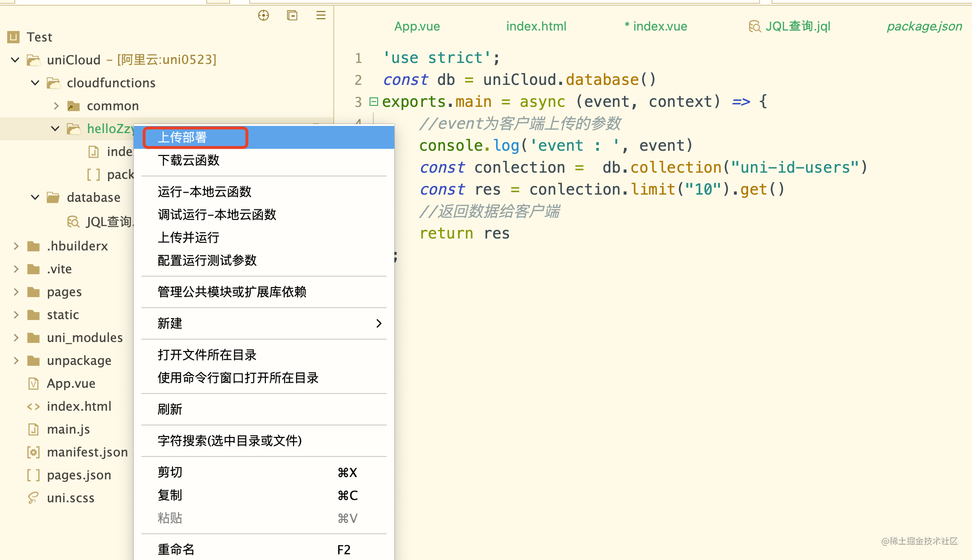Click the main.js file icon
Image resolution: width=972 pixels, height=560 pixels.
pos(33,429)
